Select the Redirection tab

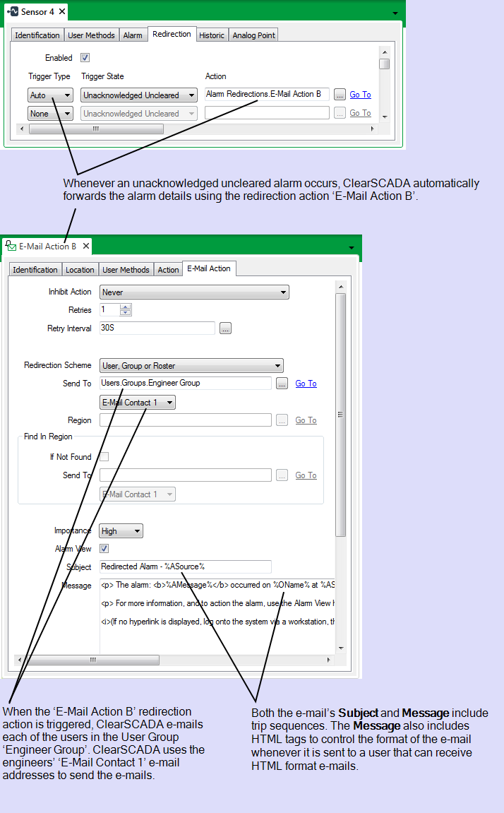(172, 34)
